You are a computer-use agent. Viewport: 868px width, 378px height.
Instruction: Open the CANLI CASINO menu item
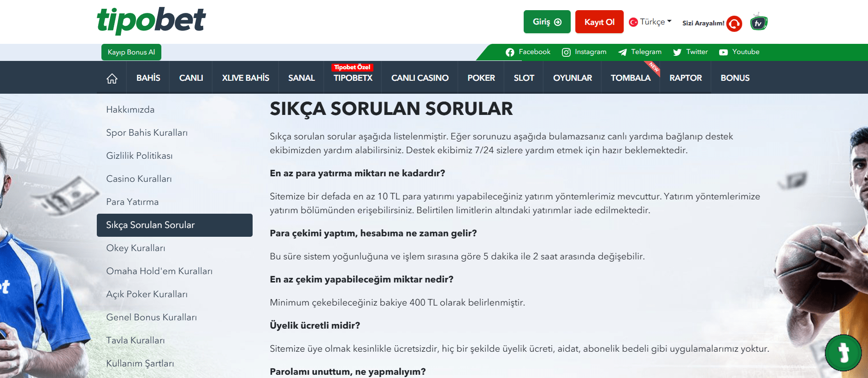(419, 78)
